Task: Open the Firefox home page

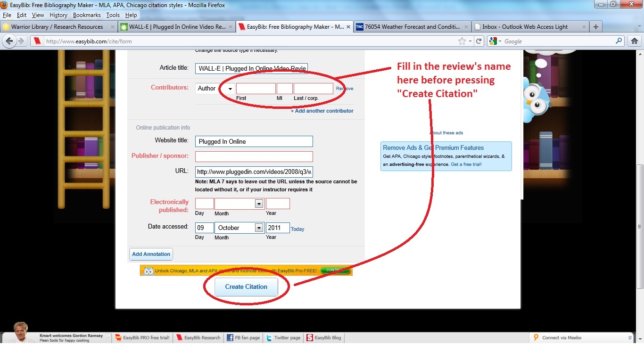Action: point(635,41)
